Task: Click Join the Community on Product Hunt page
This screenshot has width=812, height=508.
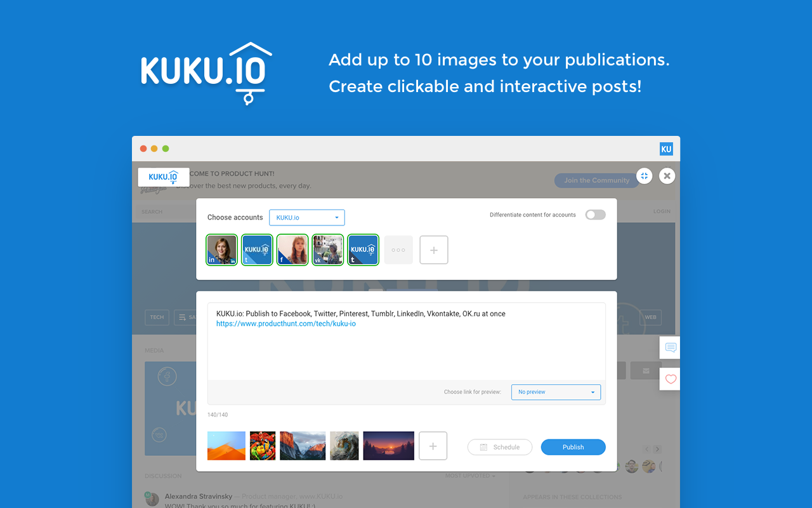Action: 597,180
